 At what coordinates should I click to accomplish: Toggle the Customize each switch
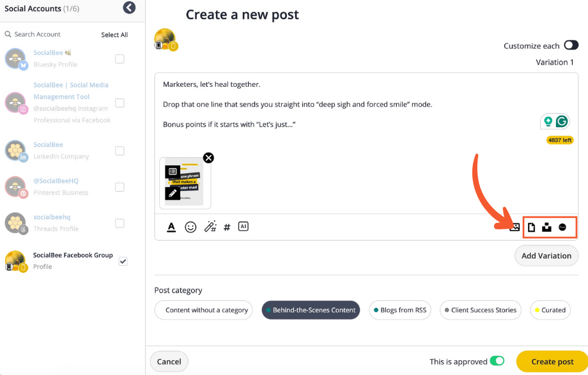click(571, 46)
